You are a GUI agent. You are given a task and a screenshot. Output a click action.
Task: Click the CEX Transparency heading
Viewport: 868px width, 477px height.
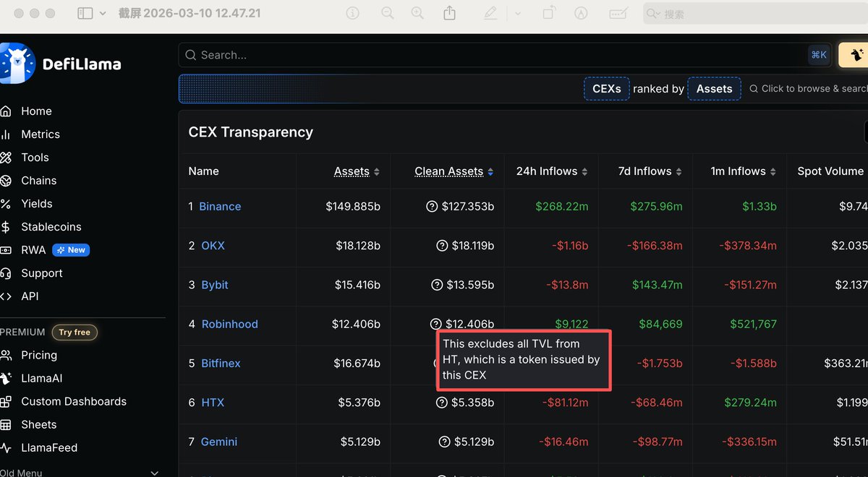coord(250,132)
